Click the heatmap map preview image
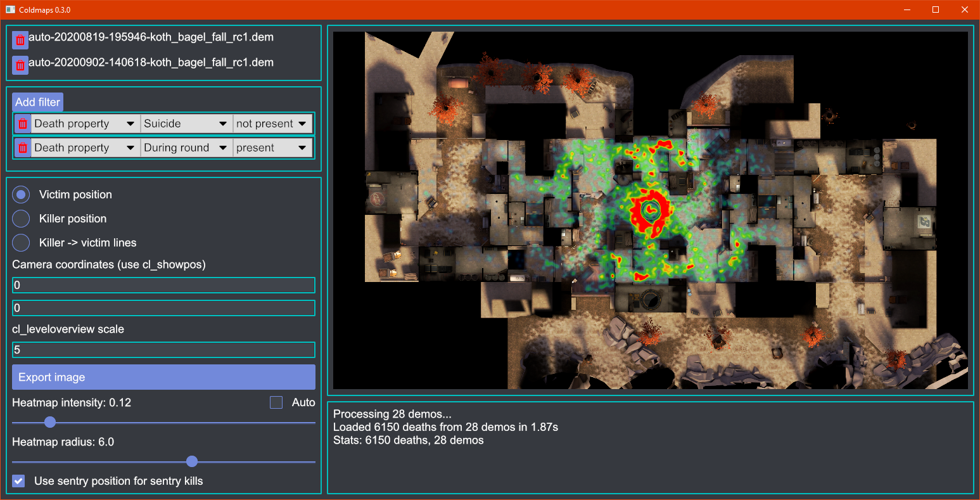Image resolution: width=980 pixels, height=500 pixels. pyautogui.click(x=651, y=210)
